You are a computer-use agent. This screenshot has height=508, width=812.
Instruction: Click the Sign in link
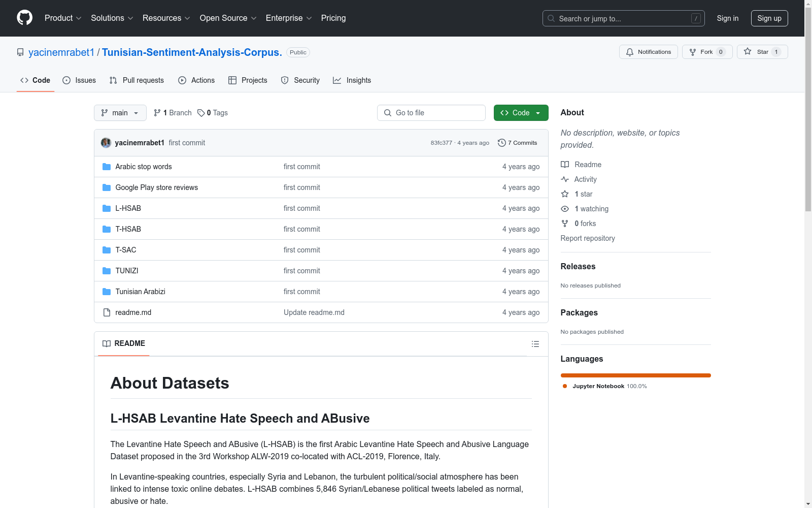point(728,18)
